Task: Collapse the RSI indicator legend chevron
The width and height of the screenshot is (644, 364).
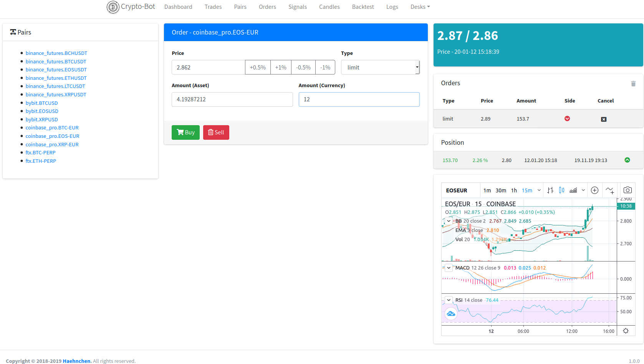Action: pos(449,300)
